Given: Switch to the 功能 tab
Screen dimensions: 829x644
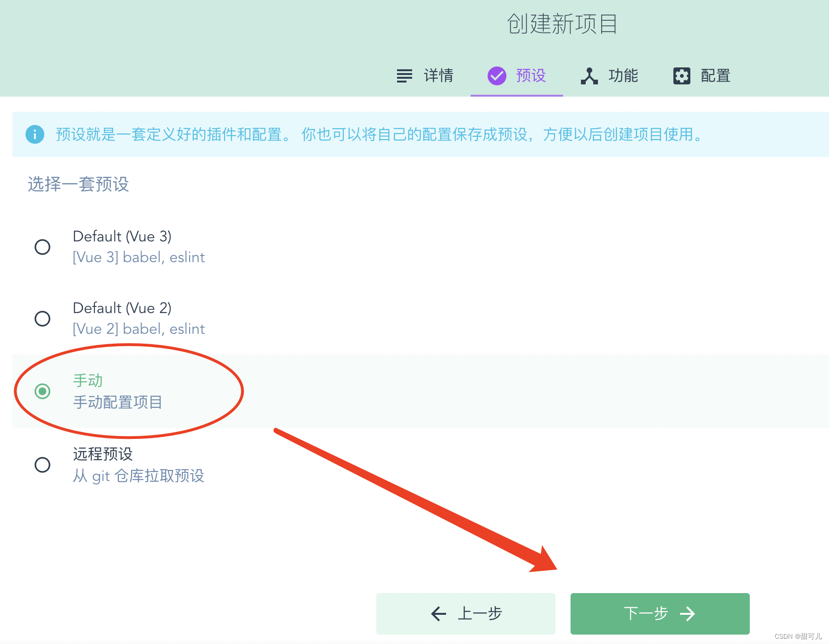Looking at the screenshot, I should click(x=609, y=75).
